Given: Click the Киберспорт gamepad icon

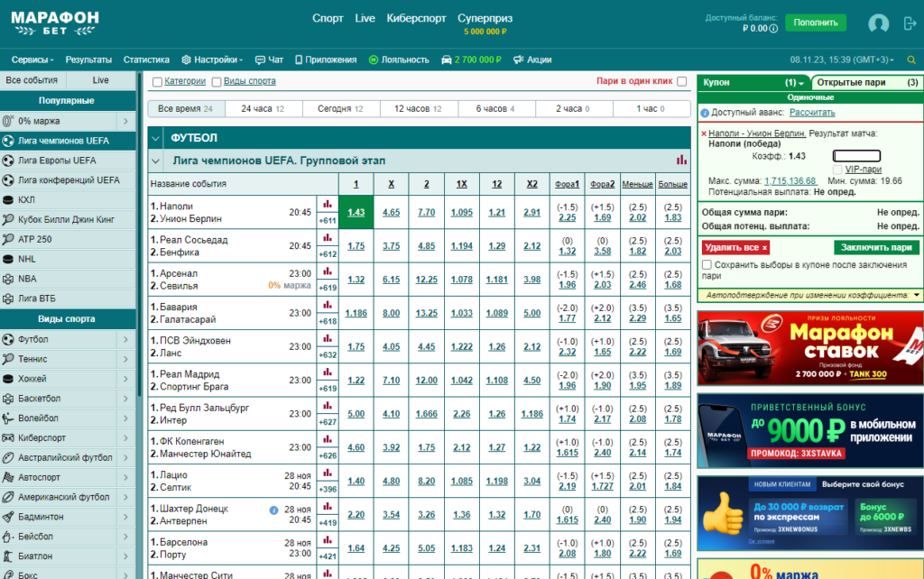Looking at the screenshot, I should [8, 437].
